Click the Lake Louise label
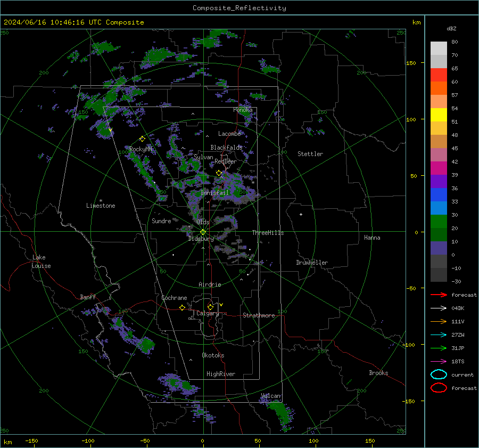The image size is (479, 448). pos(41,262)
